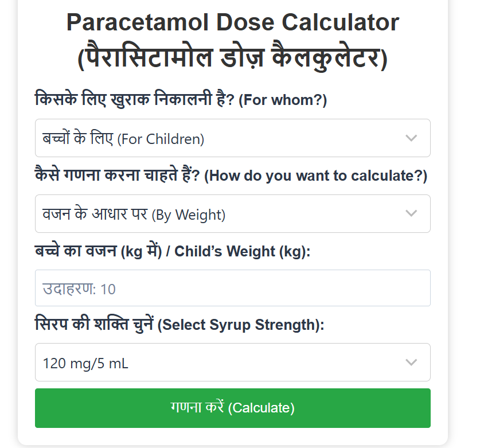The height and width of the screenshot is (448, 480).
Task: Click the Hindi title 'पैरासिटामोल डोज़ कैलकुलेटर'
Action: (232, 59)
